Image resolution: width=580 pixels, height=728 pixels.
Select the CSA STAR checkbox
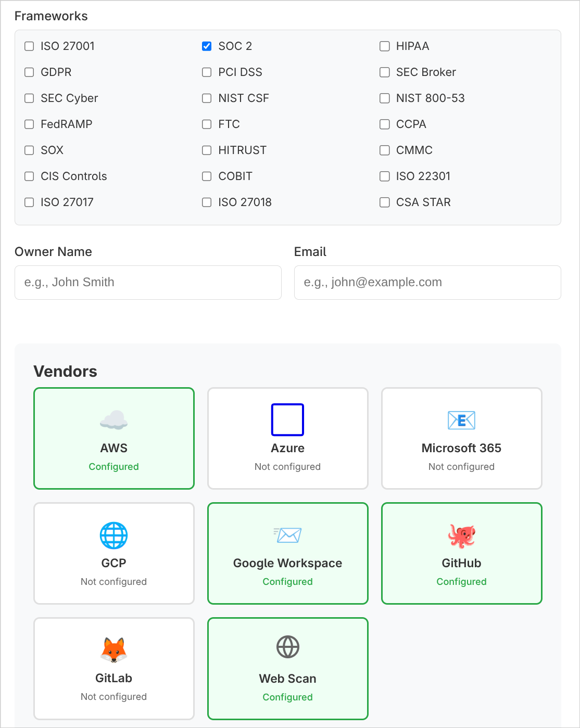click(x=384, y=202)
